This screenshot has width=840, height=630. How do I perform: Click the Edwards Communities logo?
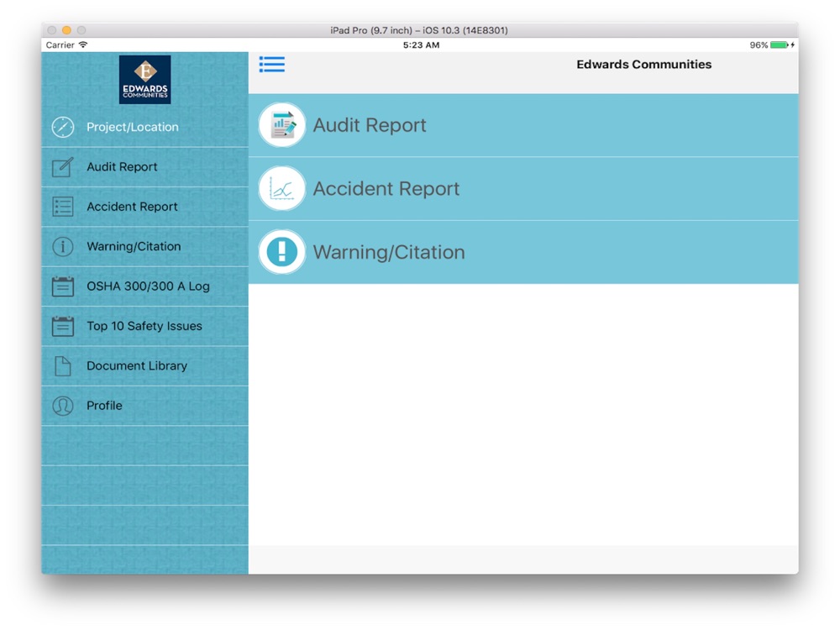pos(144,79)
